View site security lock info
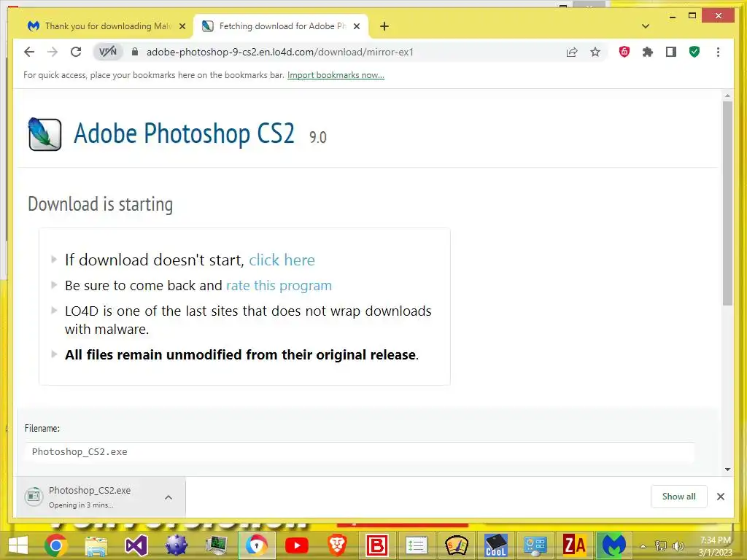Screen dimensions: 747x560 pyautogui.click(x=135, y=52)
